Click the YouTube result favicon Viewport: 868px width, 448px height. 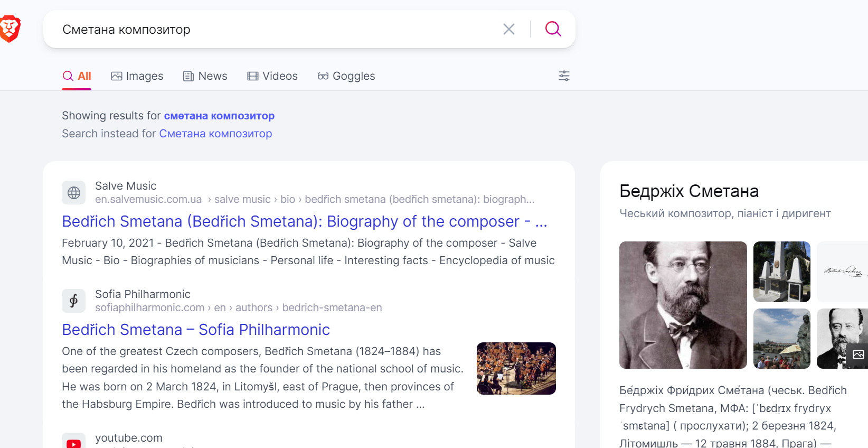pos(74,443)
